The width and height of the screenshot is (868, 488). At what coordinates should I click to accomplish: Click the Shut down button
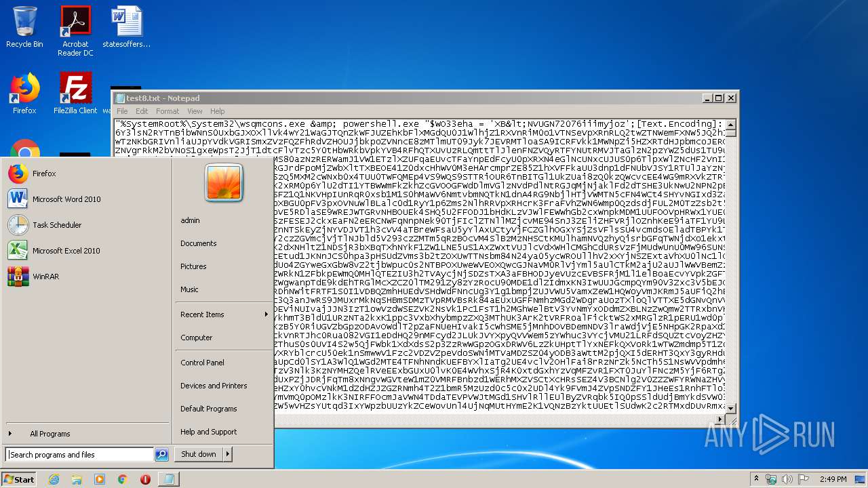coord(199,454)
